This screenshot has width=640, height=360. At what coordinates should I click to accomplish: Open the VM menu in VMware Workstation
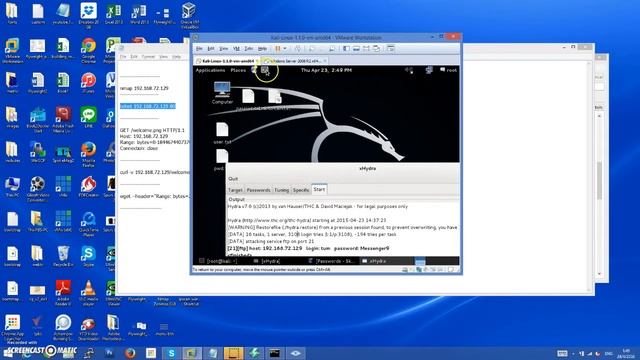pos(236,49)
